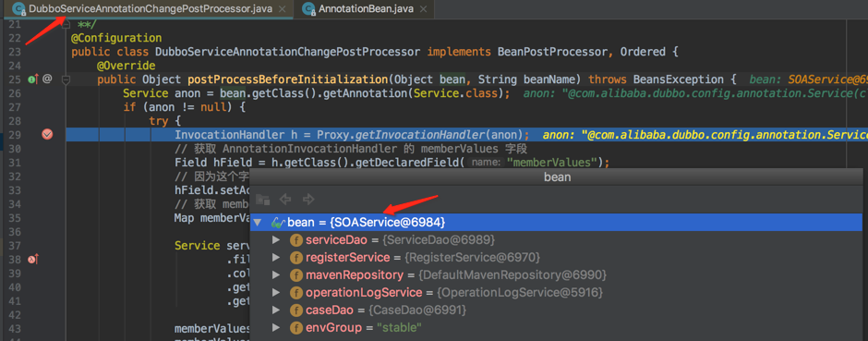This screenshot has width=868, height=341.
Task: Toggle the breakpoint on line 29
Action: (x=48, y=135)
